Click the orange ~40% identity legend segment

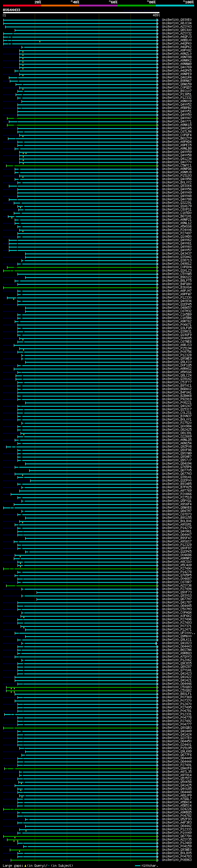tap(60, 6)
